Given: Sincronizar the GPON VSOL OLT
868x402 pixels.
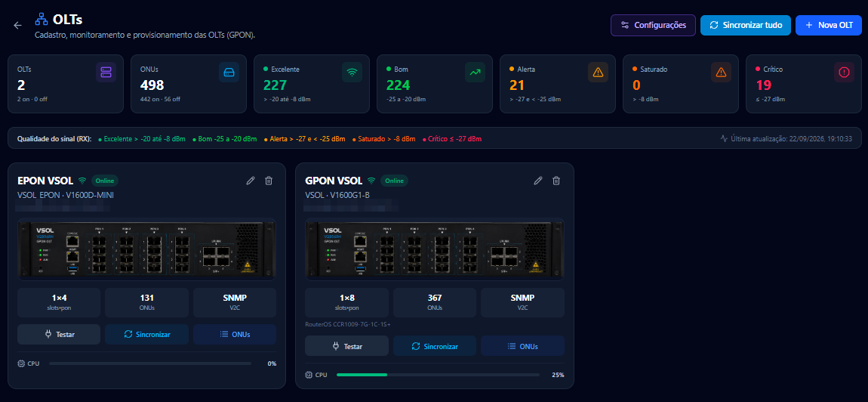Looking at the screenshot, I should (435, 346).
